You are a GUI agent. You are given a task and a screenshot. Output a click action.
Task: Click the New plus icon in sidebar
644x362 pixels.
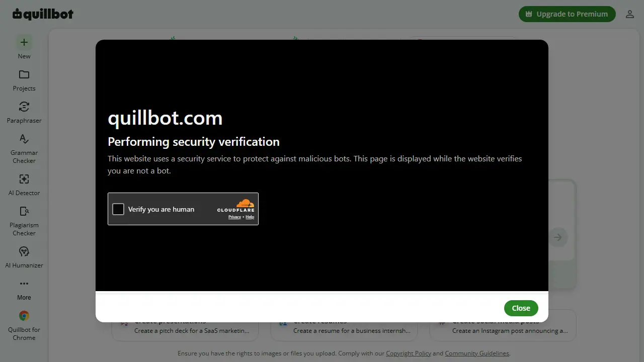pyautogui.click(x=24, y=42)
